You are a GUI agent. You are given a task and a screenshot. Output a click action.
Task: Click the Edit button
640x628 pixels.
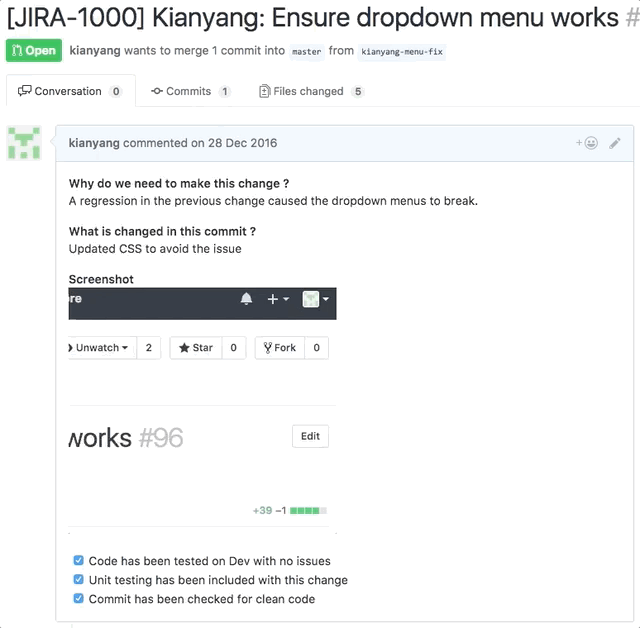click(310, 436)
